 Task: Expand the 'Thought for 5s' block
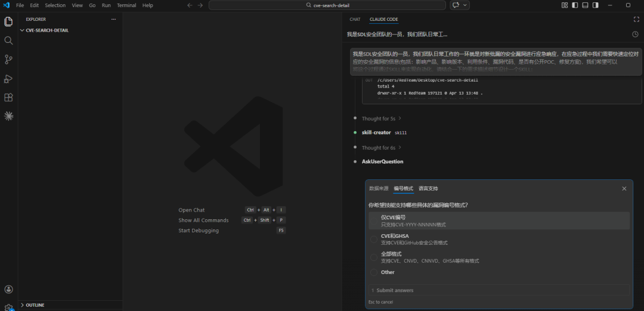point(381,119)
